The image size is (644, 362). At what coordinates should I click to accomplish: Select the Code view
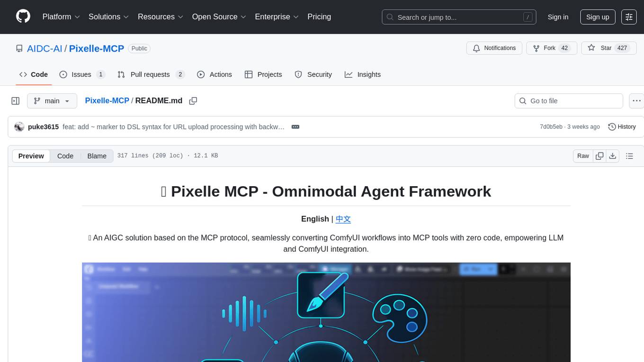(x=65, y=156)
